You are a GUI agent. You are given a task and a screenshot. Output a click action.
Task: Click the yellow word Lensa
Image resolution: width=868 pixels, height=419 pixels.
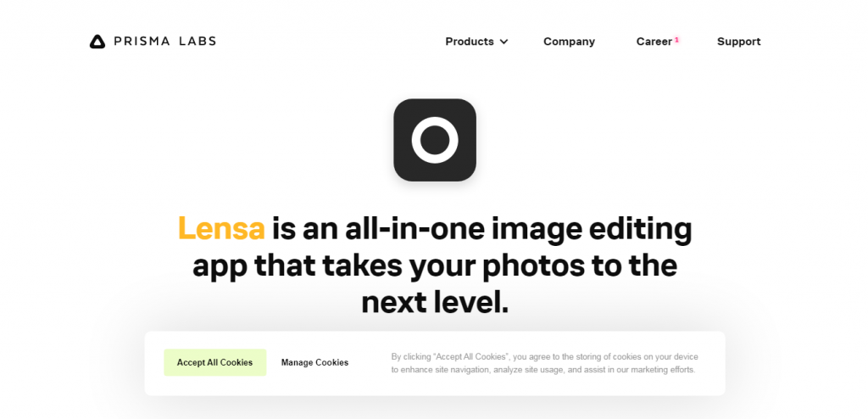tap(221, 228)
